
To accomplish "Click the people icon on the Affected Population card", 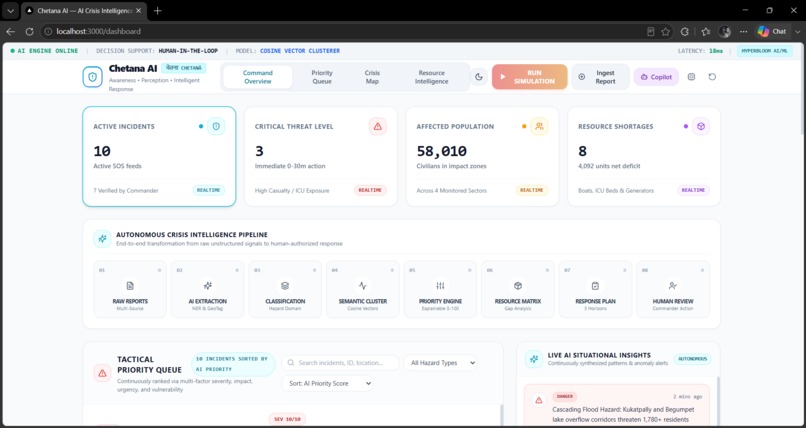I will coord(539,126).
